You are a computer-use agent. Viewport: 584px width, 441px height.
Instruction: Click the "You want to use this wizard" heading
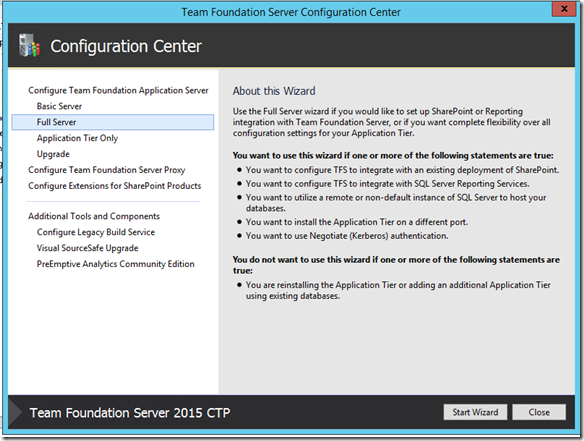(x=393, y=155)
